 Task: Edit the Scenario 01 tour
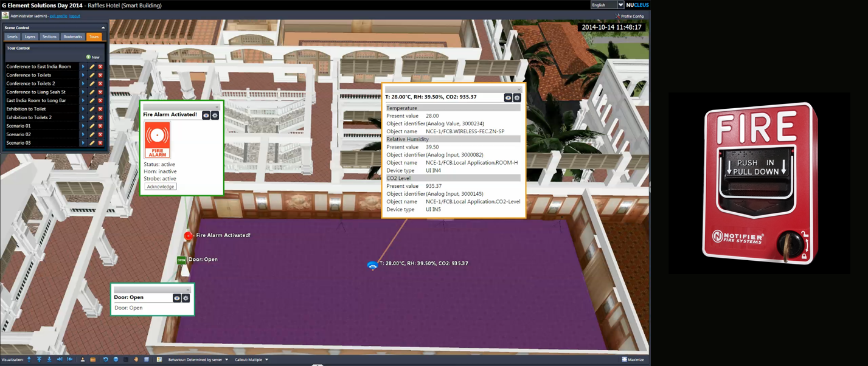(x=92, y=126)
